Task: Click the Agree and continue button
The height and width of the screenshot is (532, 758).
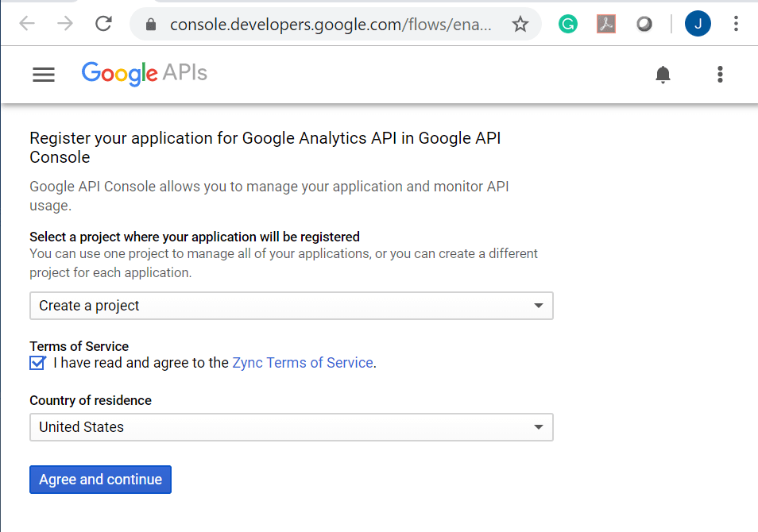Action: coord(101,480)
